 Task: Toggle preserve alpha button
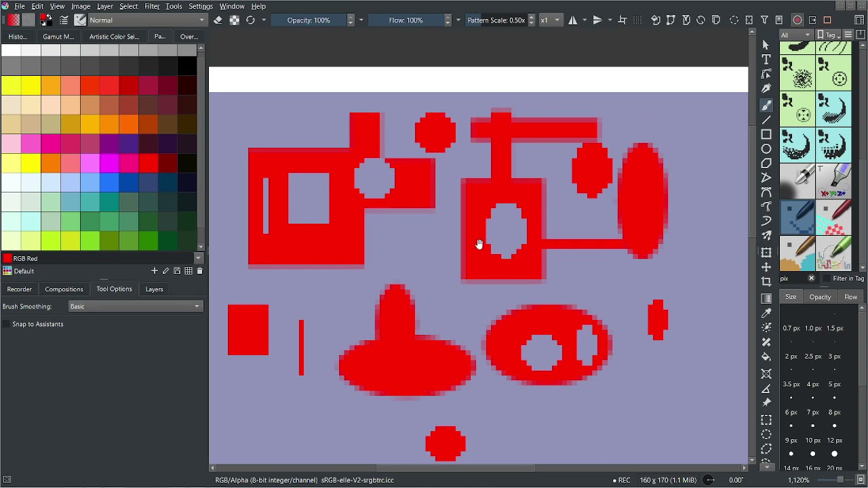coord(235,20)
